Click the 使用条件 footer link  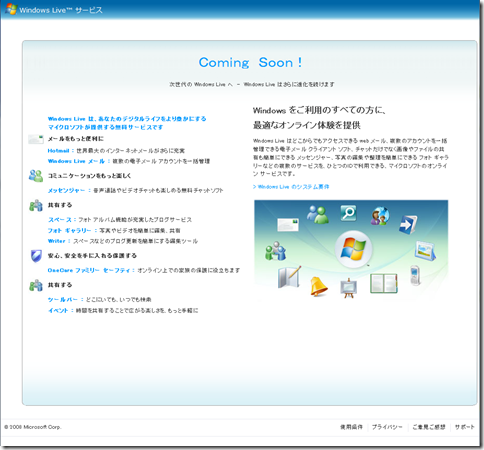tap(351, 427)
